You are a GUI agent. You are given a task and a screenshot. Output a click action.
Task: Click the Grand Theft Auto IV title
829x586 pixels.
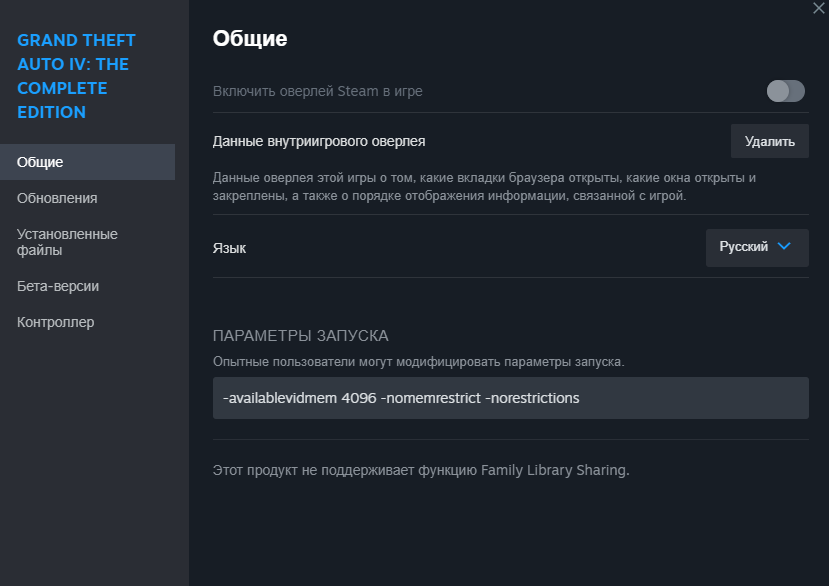click(x=76, y=76)
